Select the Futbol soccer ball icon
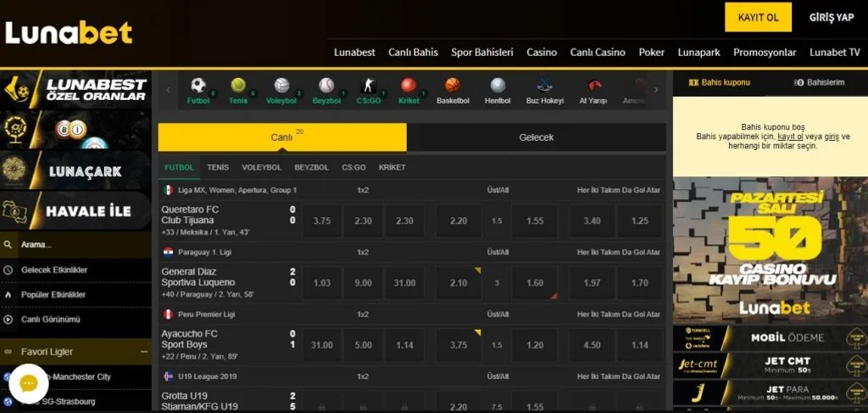The height and width of the screenshot is (413, 868). 198,86
